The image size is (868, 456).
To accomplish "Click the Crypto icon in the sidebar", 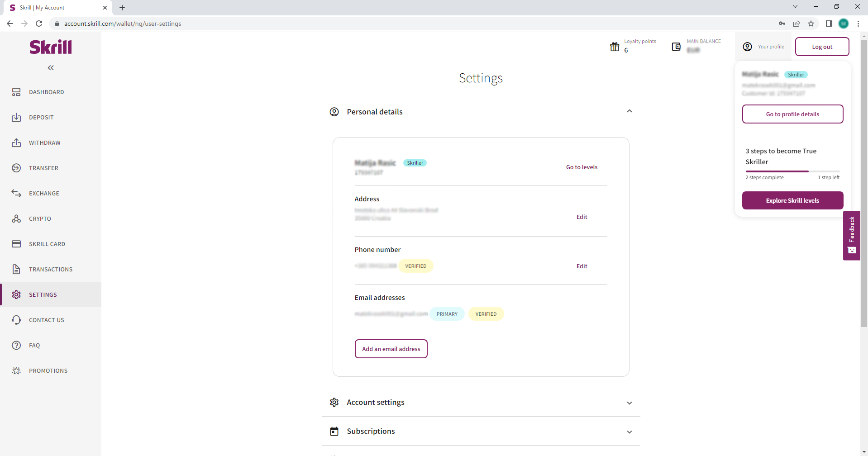I will 16,218.
